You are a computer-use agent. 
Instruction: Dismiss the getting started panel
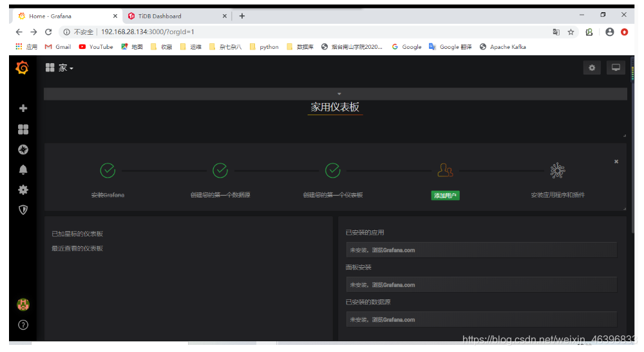pos(616,162)
